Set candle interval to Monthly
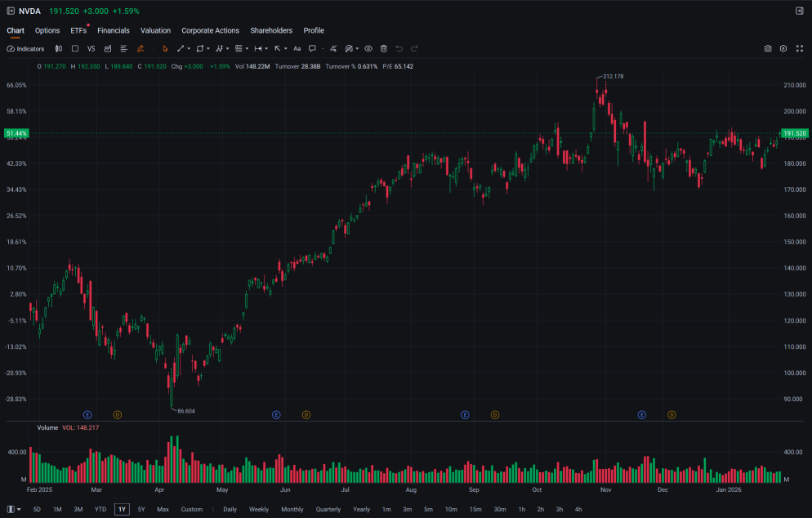This screenshot has width=812, height=518. (292, 510)
